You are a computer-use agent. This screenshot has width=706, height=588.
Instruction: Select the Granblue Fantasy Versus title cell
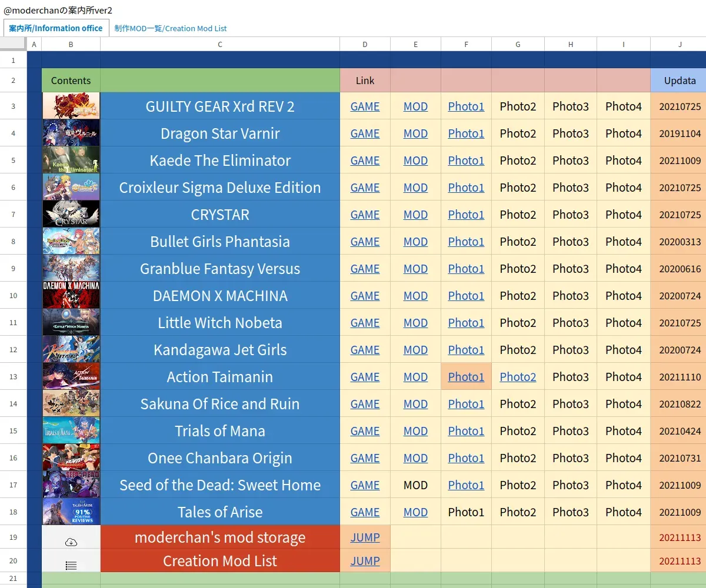click(x=220, y=269)
